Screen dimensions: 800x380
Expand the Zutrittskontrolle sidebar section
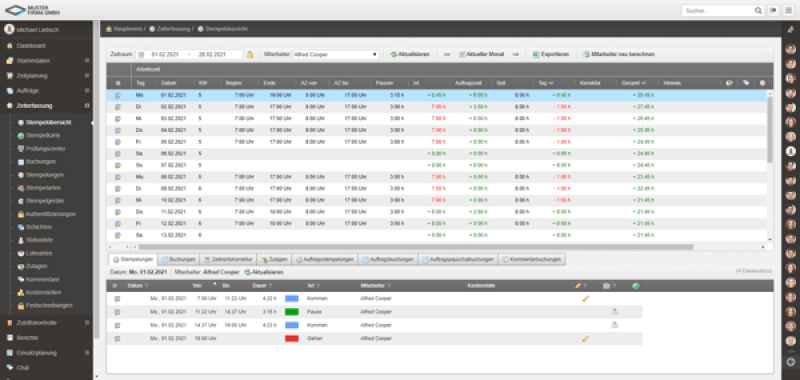coord(87,322)
